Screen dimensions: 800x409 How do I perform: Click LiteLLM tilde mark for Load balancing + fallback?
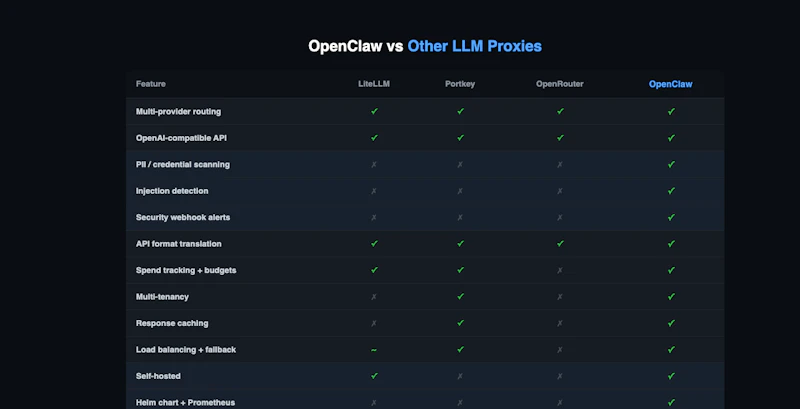point(374,350)
